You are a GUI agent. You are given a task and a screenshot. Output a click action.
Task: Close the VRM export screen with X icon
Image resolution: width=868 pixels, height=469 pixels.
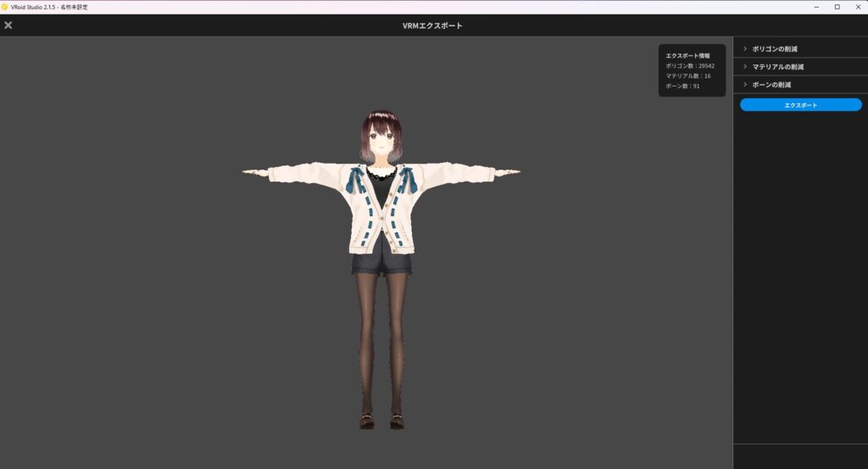click(x=8, y=25)
